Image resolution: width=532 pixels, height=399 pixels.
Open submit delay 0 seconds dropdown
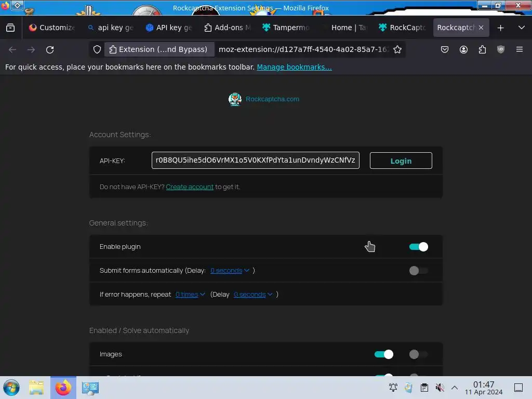pyautogui.click(x=230, y=270)
